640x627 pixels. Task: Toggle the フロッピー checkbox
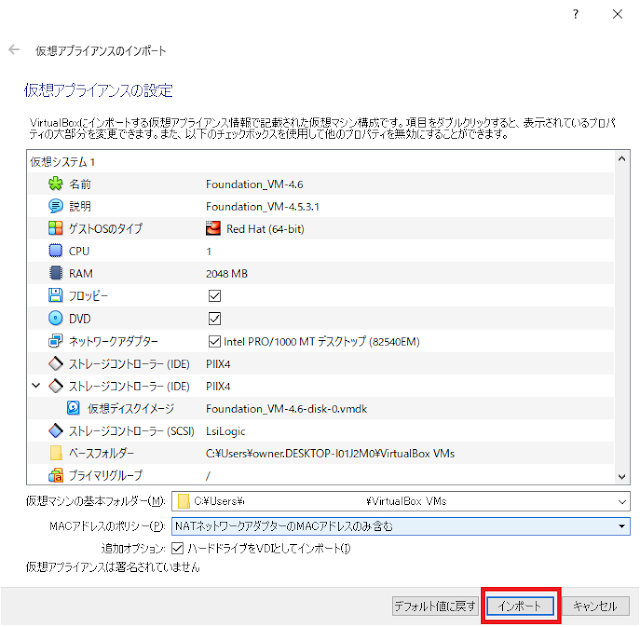point(215,296)
